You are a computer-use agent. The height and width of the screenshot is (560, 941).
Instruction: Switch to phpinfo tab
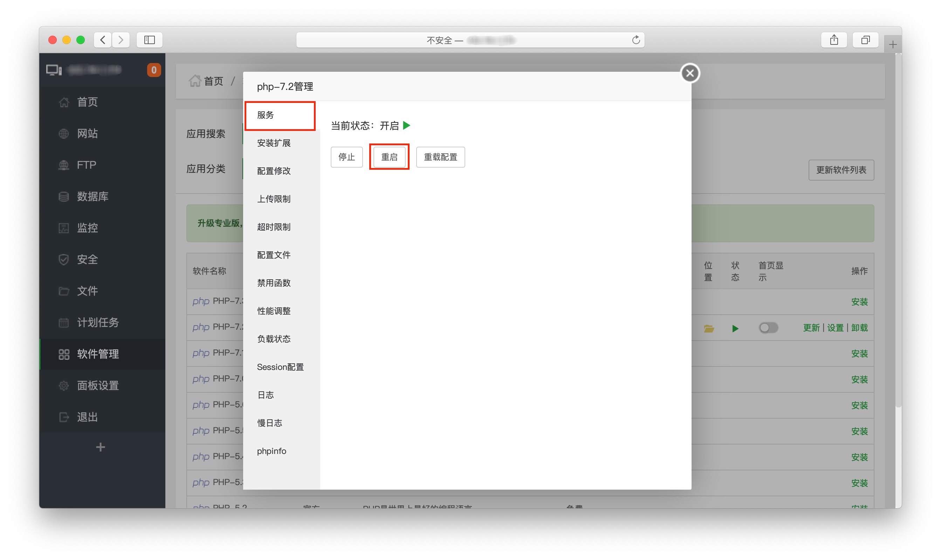(272, 451)
